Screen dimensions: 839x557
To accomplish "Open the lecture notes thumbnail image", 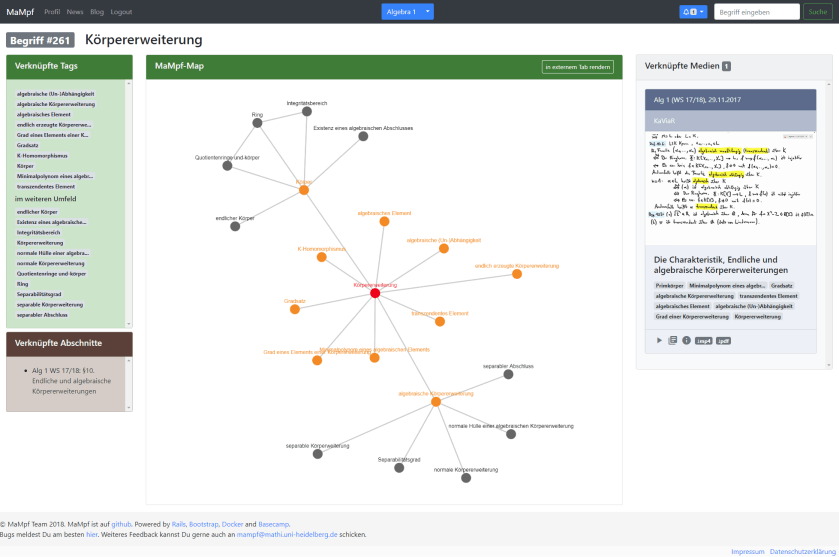I will pyautogui.click(x=730, y=189).
